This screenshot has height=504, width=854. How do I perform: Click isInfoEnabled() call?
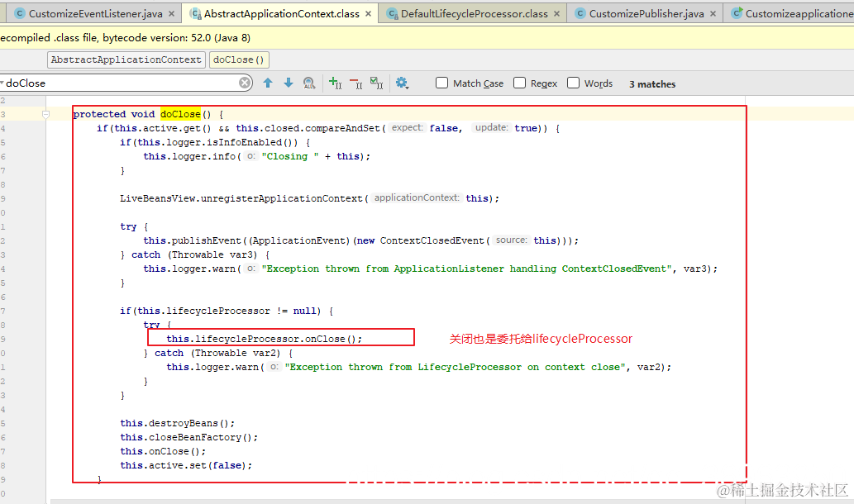(251, 142)
